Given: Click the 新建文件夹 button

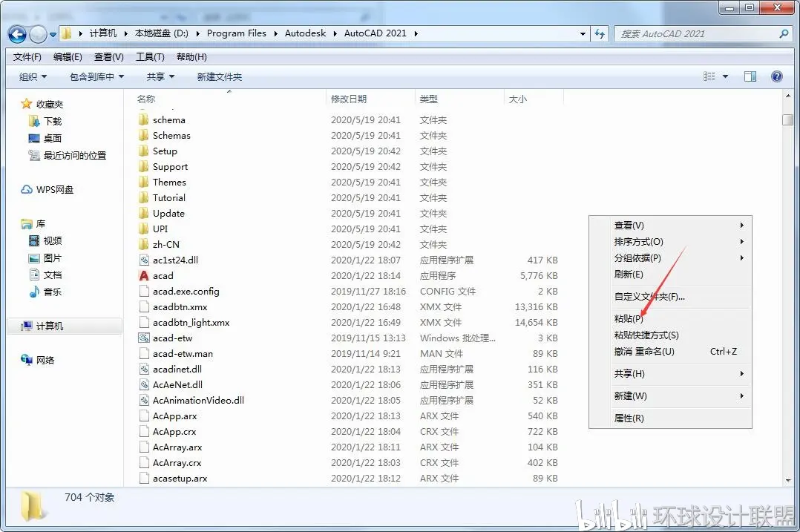Looking at the screenshot, I should [x=220, y=76].
